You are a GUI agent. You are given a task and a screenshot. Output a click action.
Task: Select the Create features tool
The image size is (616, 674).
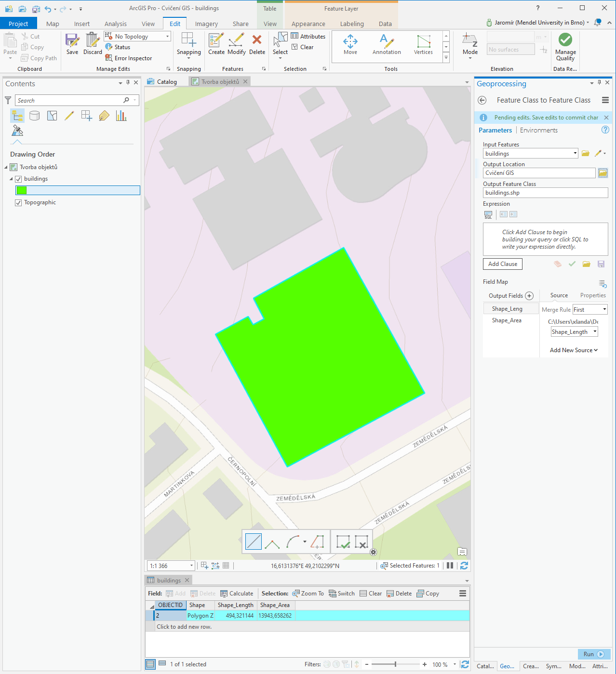click(x=216, y=43)
